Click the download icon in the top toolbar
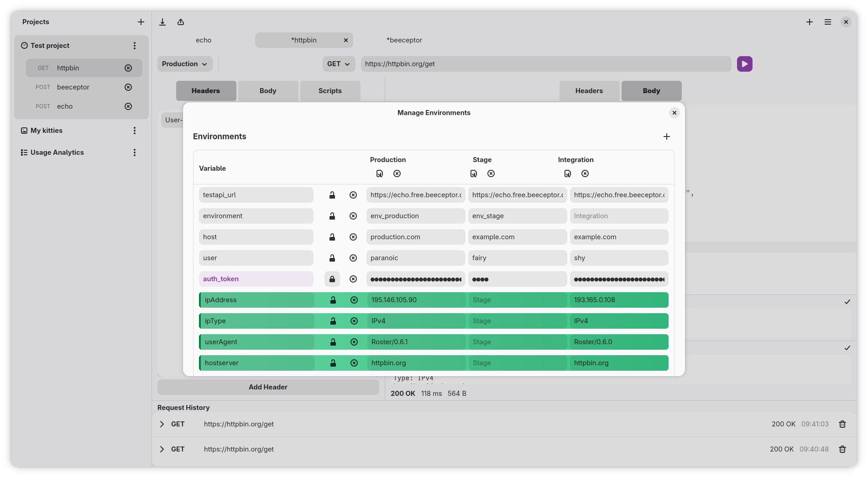The image size is (868, 478). (162, 22)
